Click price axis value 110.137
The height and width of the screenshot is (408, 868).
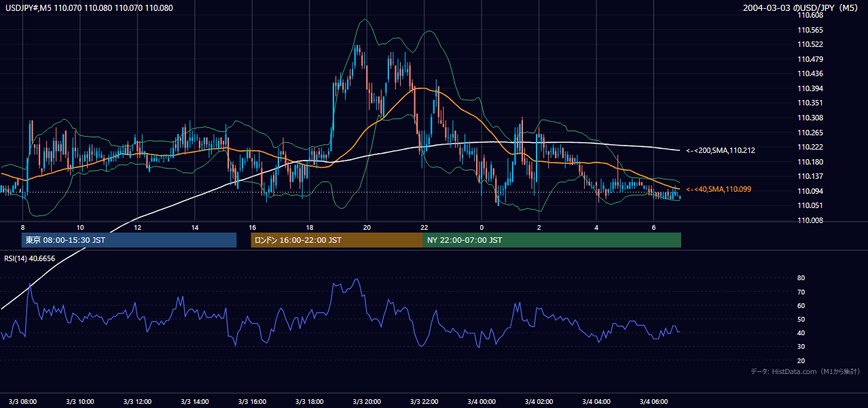click(x=810, y=176)
